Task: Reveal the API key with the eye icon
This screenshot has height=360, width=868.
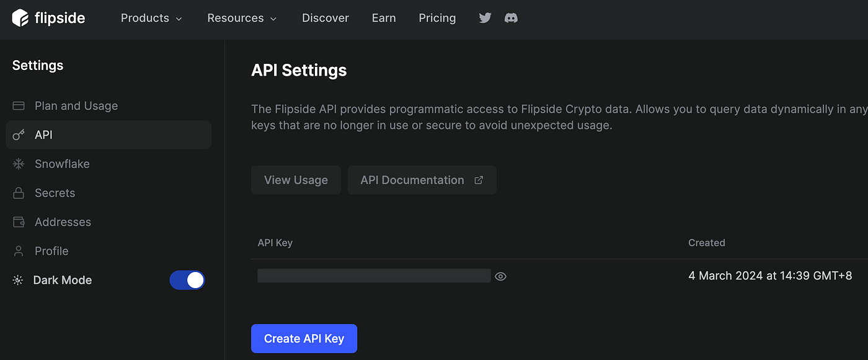Action: pos(501,276)
